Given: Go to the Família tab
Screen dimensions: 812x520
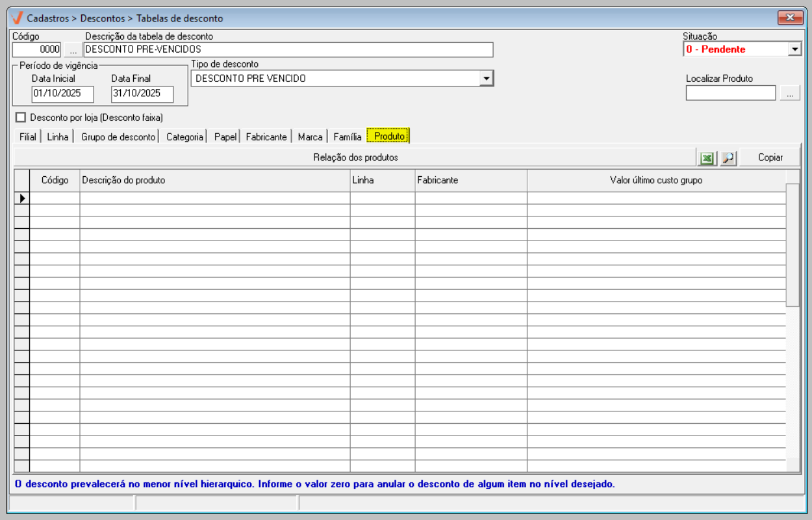Looking at the screenshot, I should click(x=347, y=136).
